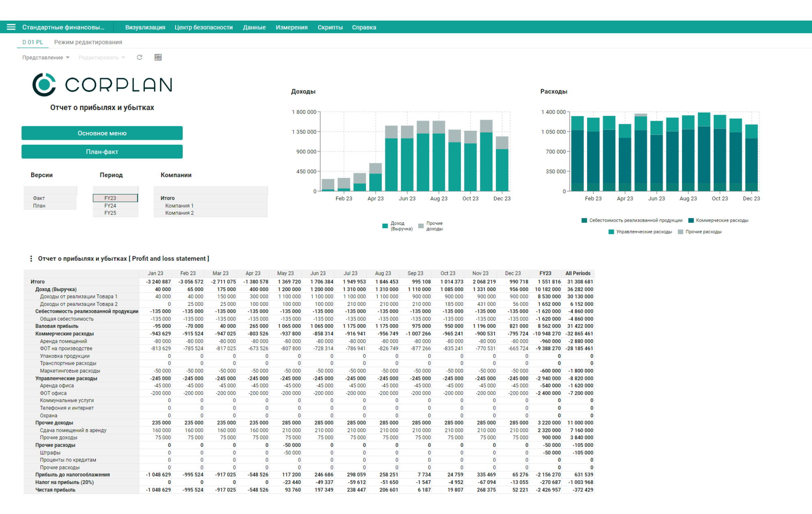Open the Скрипты menu

(x=330, y=27)
